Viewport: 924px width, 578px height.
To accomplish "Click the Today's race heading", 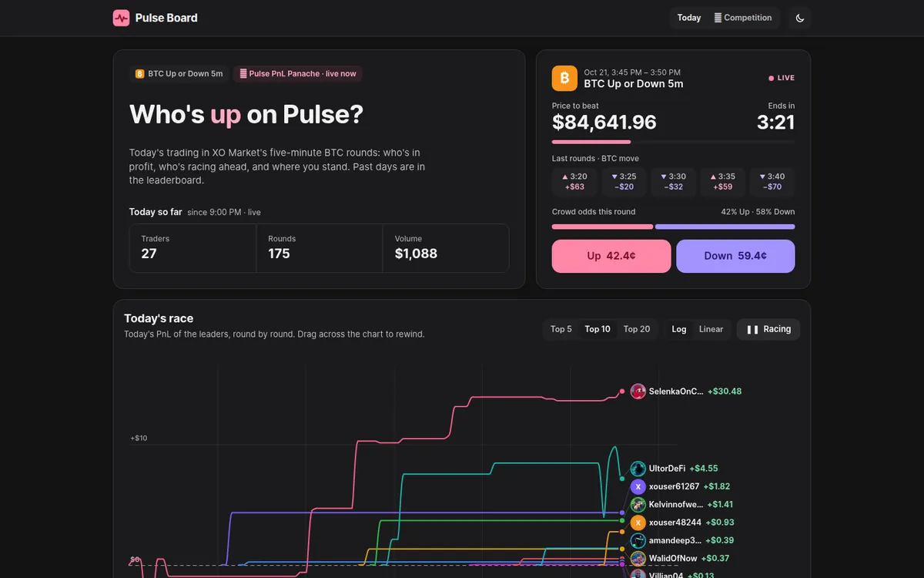I will coord(159,318).
